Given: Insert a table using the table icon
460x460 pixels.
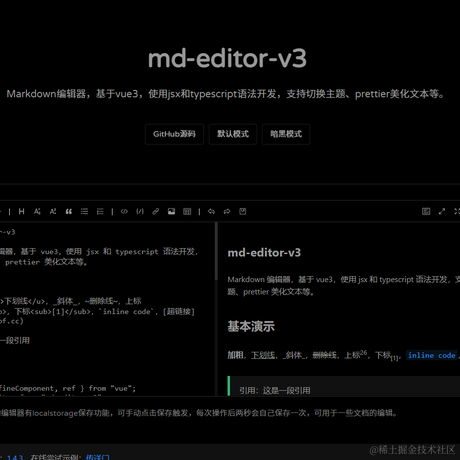Looking at the screenshot, I should point(187,211).
